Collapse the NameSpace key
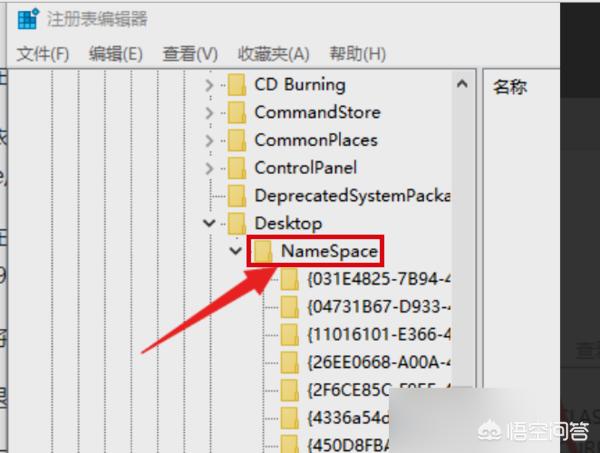The width and height of the screenshot is (600, 453). [x=236, y=251]
